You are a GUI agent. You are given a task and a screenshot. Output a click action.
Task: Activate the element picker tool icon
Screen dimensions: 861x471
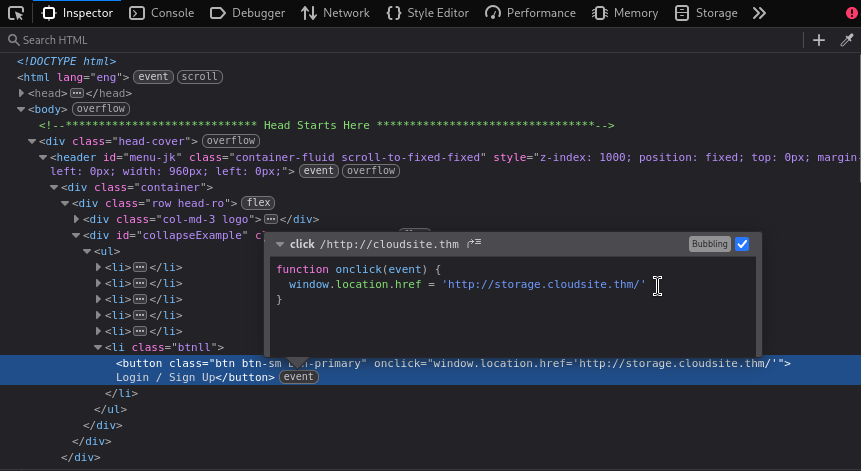16,13
